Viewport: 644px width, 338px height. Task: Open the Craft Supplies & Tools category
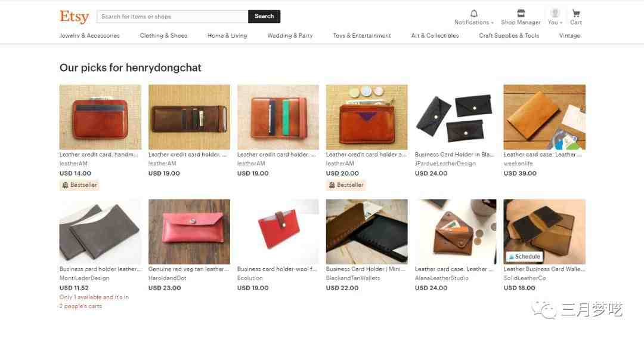(x=509, y=36)
